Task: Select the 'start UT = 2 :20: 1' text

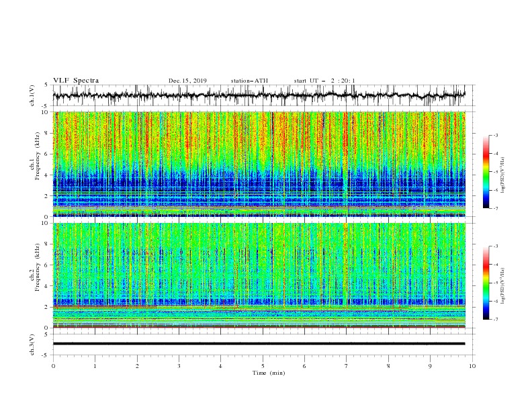Action: click(324, 81)
